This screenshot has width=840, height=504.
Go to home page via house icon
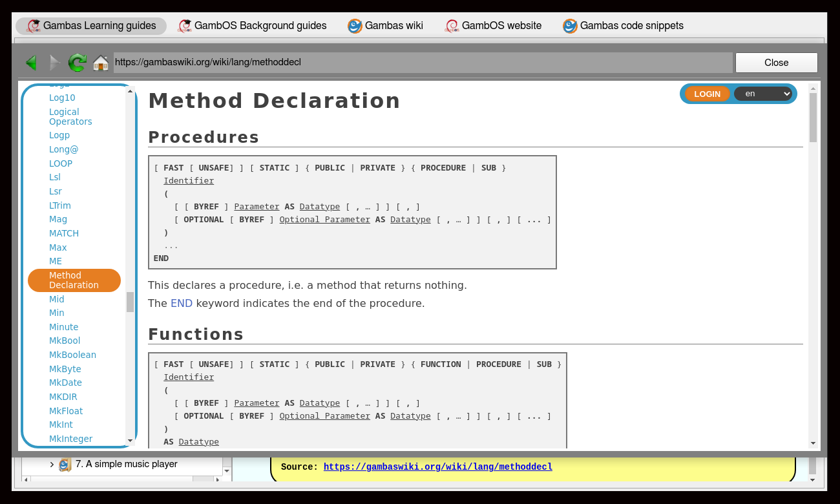tap(101, 63)
